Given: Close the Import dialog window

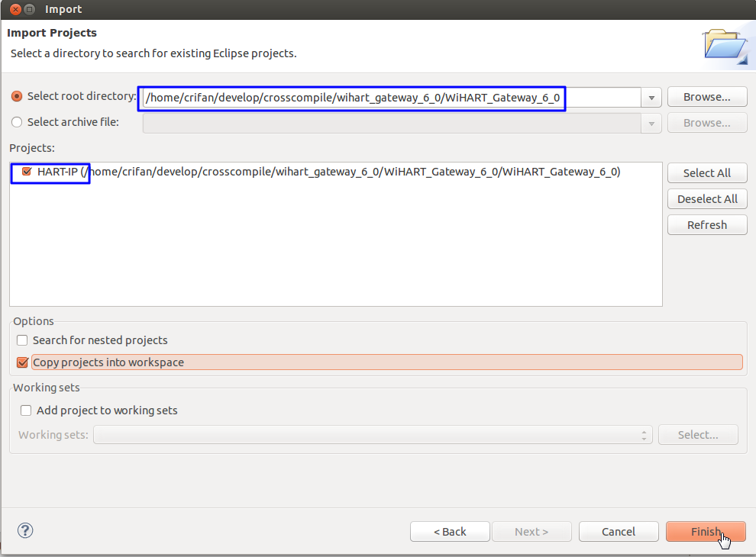Looking at the screenshot, I should tap(15, 9).
